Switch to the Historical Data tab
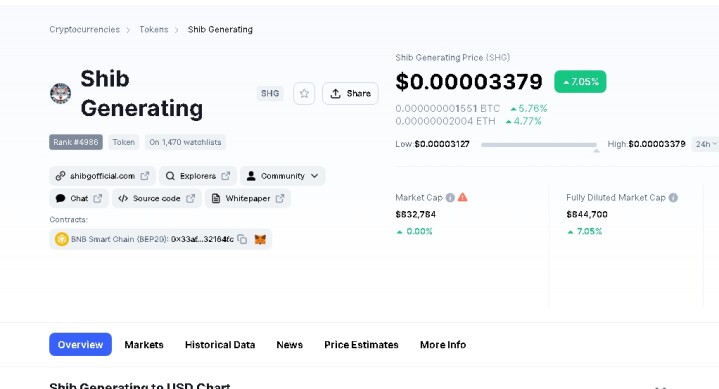 point(220,345)
